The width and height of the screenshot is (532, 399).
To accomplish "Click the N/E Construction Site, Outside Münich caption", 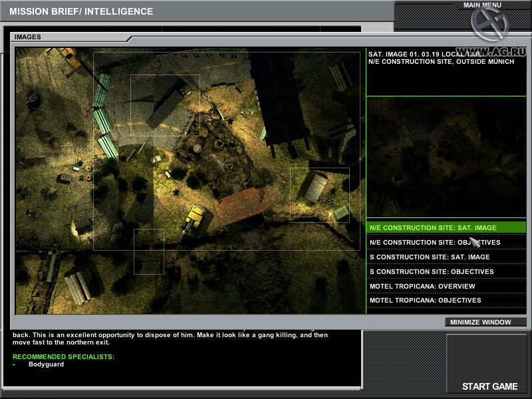I will click(441, 62).
